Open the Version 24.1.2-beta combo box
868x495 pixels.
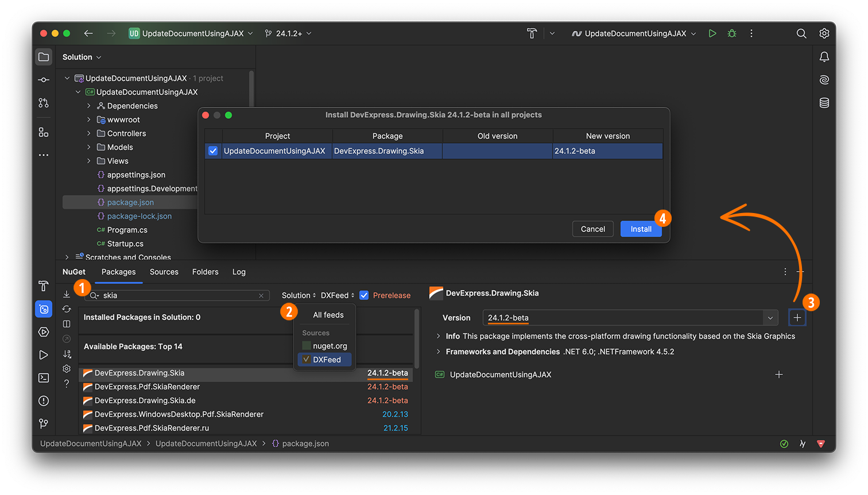coord(630,318)
